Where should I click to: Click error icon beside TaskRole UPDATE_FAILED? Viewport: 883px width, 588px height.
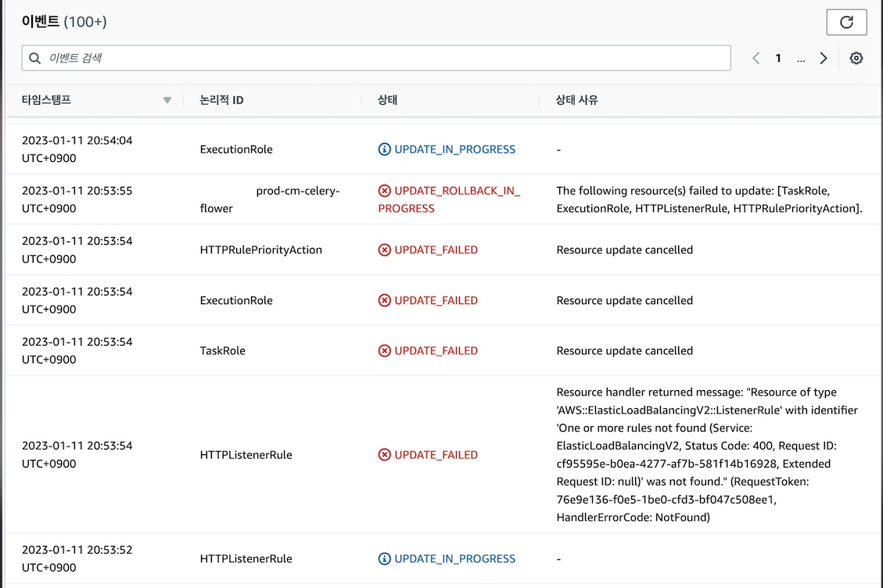pyautogui.click(x=383, y=350)
